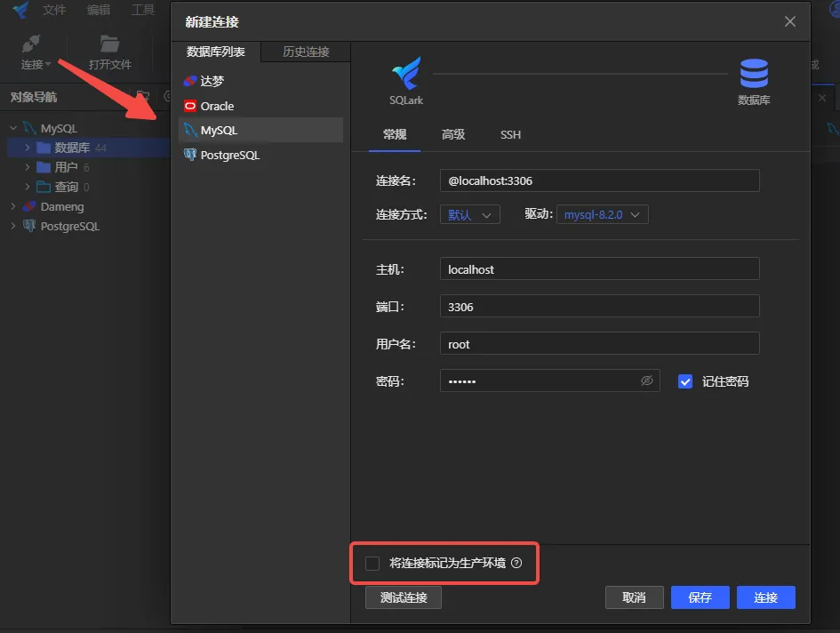The image size is (840, 633).
Task: Click the username field showing root
Action: (599, 343)
